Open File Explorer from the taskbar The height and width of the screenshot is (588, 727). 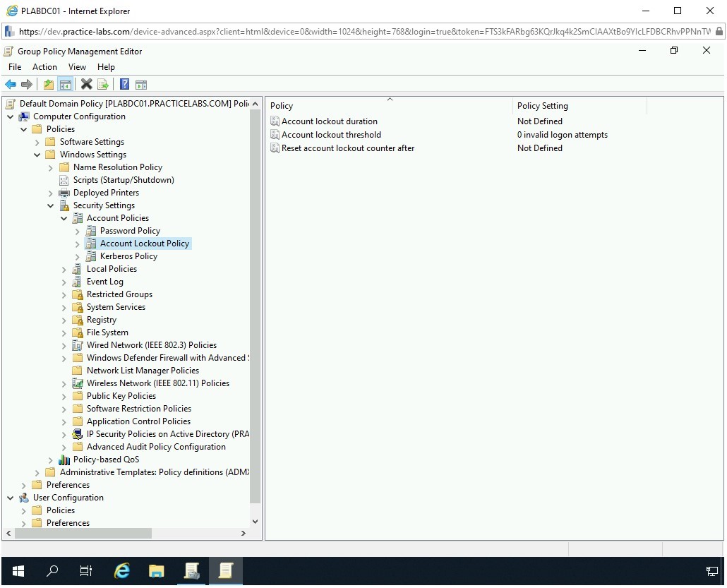coord(156,571)
